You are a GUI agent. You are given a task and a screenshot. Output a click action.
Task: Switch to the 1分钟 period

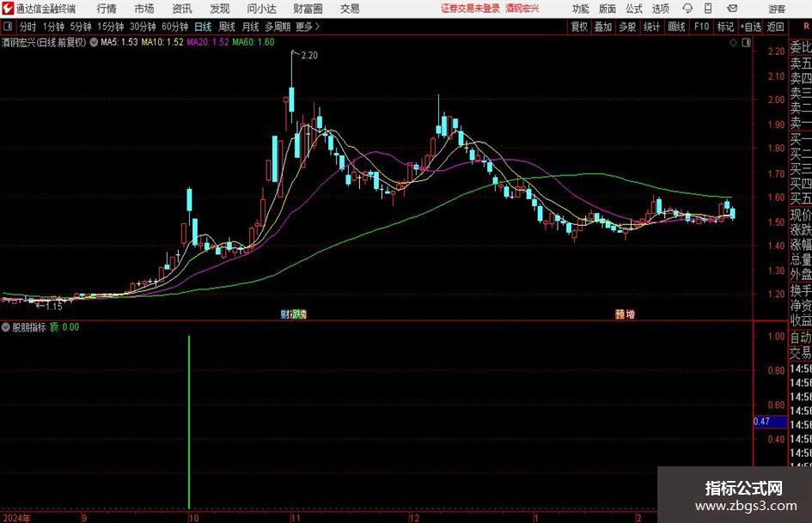coord(52,27)
